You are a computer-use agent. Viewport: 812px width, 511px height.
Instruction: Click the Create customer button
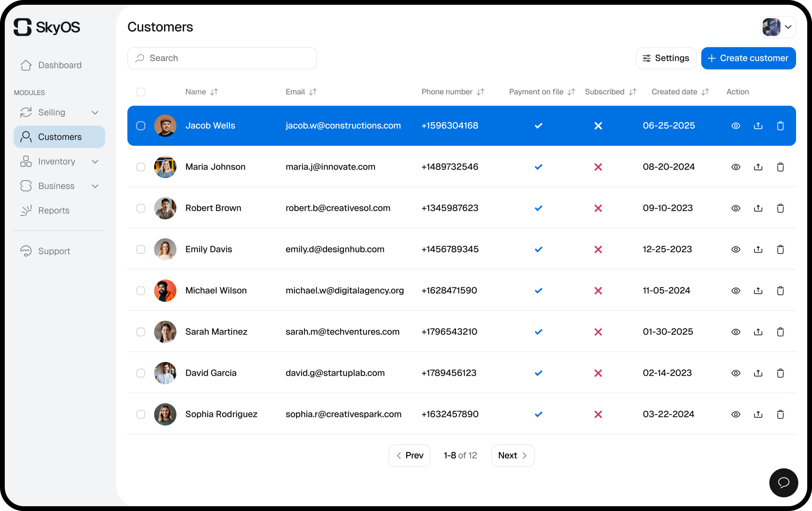[x=748, y=58]
